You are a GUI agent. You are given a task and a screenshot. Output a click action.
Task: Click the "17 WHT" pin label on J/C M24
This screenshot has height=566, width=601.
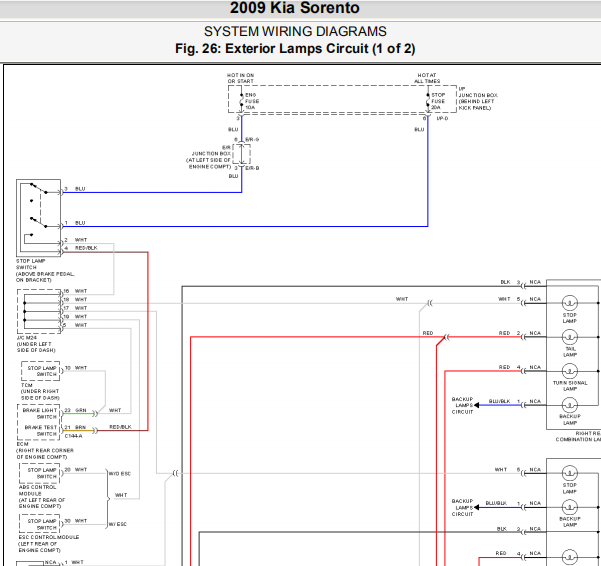click(75, 308)
